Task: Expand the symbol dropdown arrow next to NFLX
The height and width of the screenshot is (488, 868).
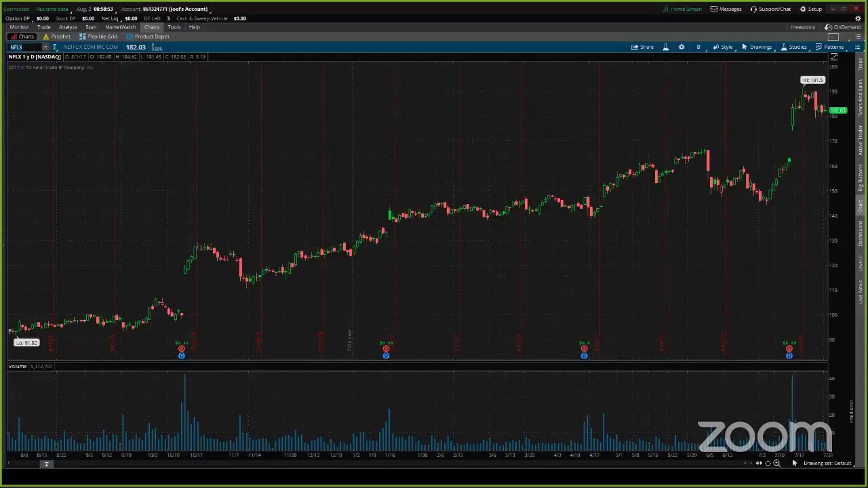Action: (x=45, y=47)
